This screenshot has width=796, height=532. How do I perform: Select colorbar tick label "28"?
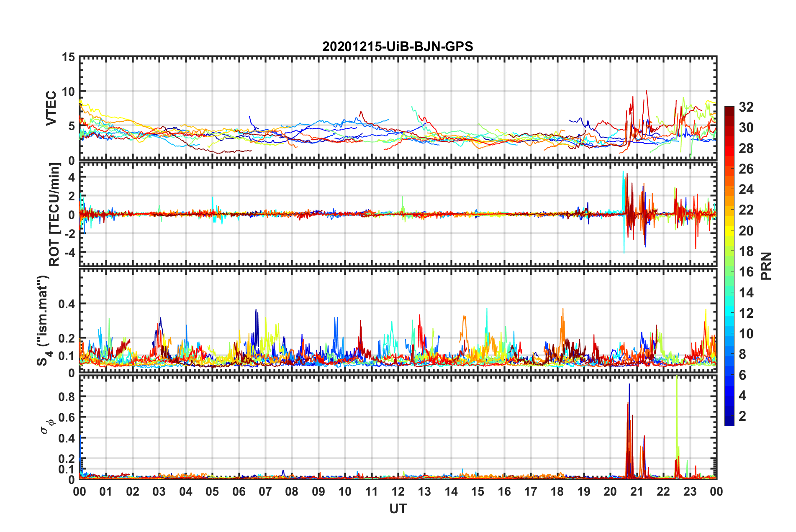746,148
